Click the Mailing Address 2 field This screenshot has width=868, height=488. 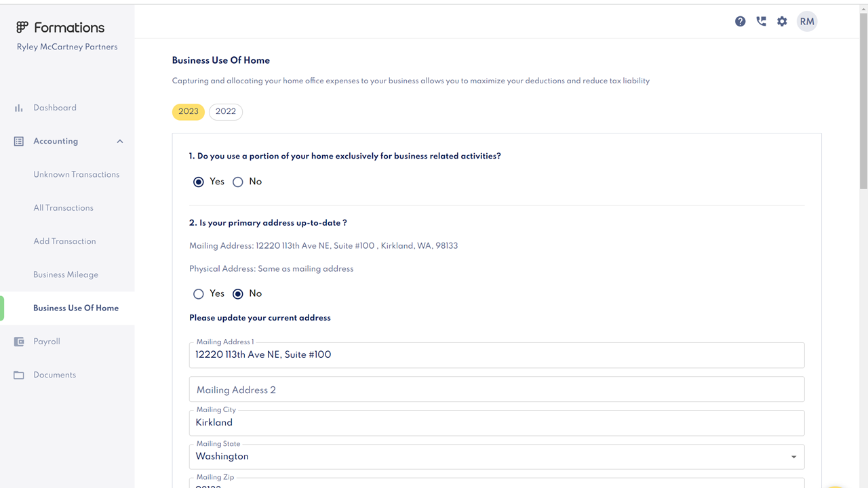coord(496,389)
